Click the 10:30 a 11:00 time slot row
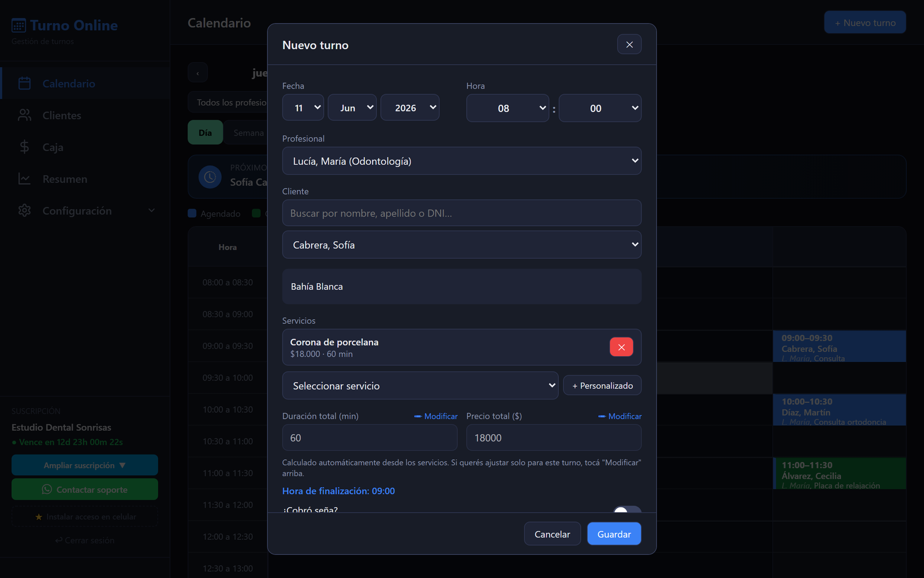The image size is (924, 578). [228, 441]
